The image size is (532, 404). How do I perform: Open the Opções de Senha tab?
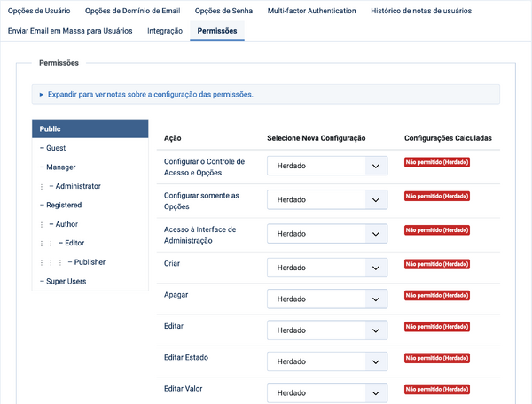tap(223, 11)
